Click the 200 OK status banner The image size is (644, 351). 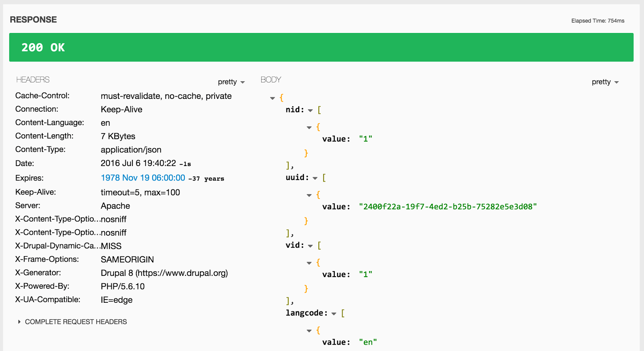[321, 47]
